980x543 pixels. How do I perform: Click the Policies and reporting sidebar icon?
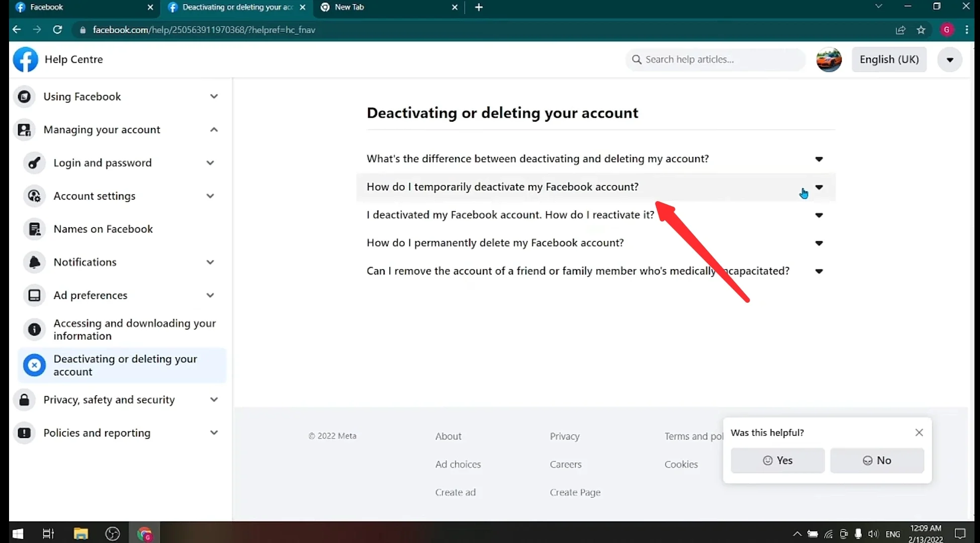24,433
